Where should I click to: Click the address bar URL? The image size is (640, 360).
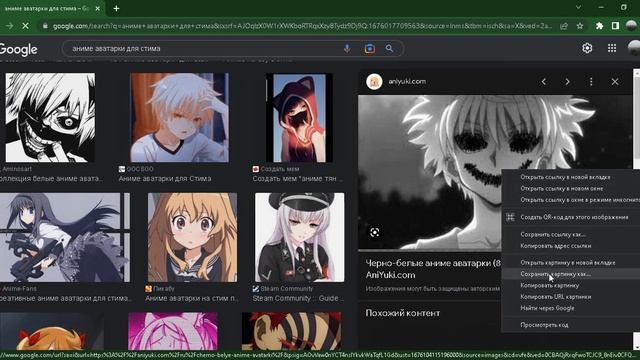302,26
